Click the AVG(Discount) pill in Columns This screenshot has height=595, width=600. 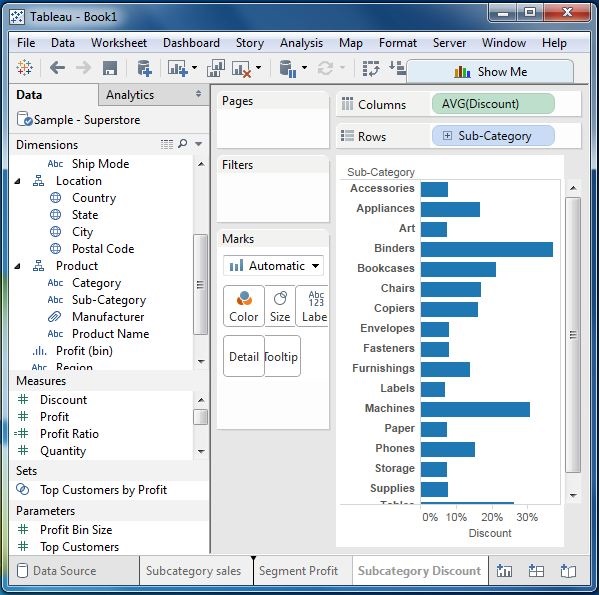492,104
